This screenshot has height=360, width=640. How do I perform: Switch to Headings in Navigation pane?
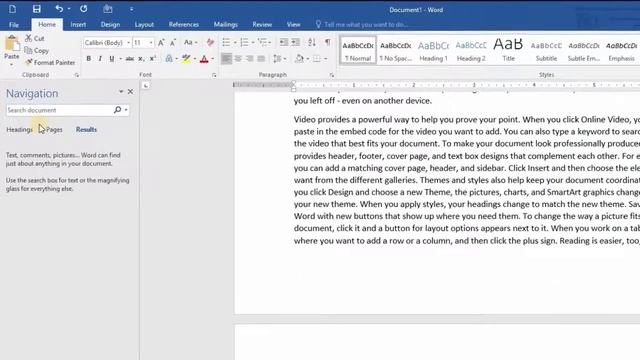pos(19,129)
